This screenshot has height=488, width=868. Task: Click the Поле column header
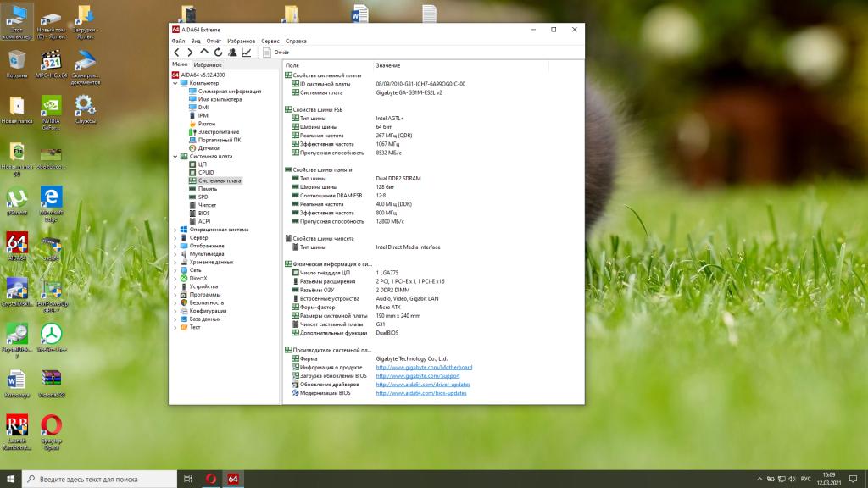pyautogui.click(x=328, y=65)
